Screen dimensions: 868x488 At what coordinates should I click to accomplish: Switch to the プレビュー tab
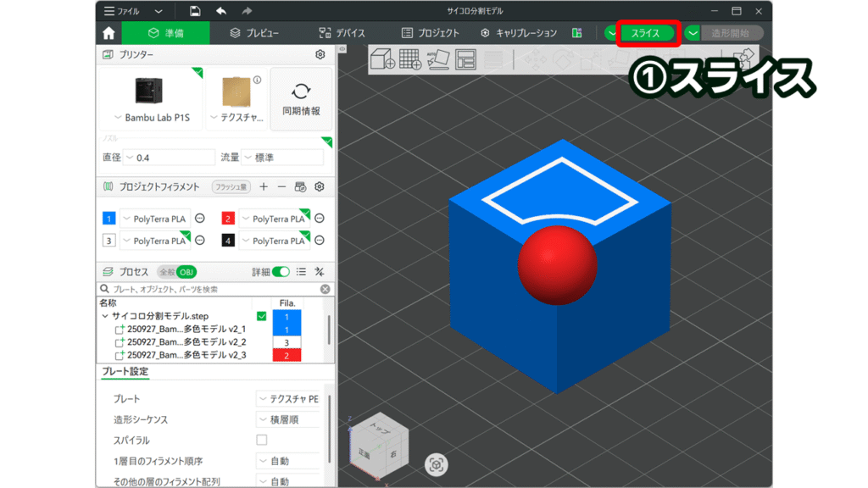(x=254, y=33)
